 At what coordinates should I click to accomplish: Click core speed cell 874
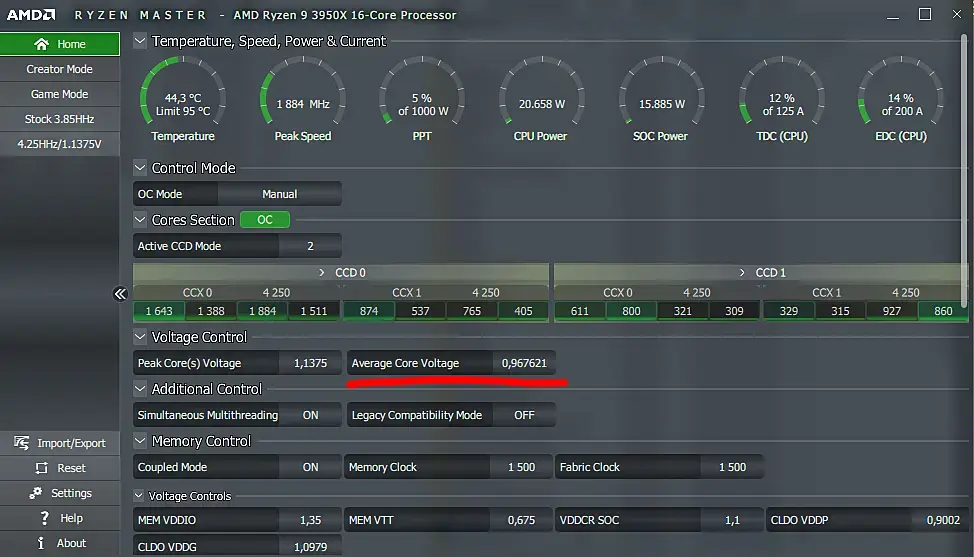pyautogui.click(x=368, y=310)
